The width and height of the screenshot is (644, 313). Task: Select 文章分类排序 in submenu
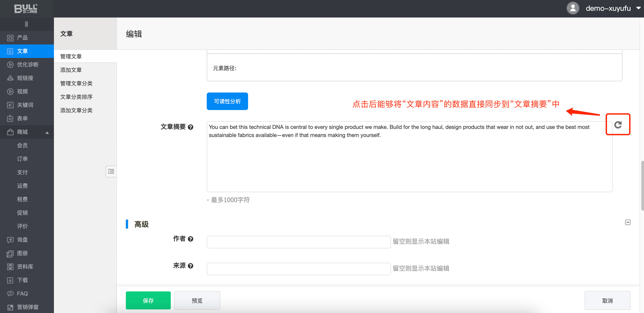click(x=76, y=97)
